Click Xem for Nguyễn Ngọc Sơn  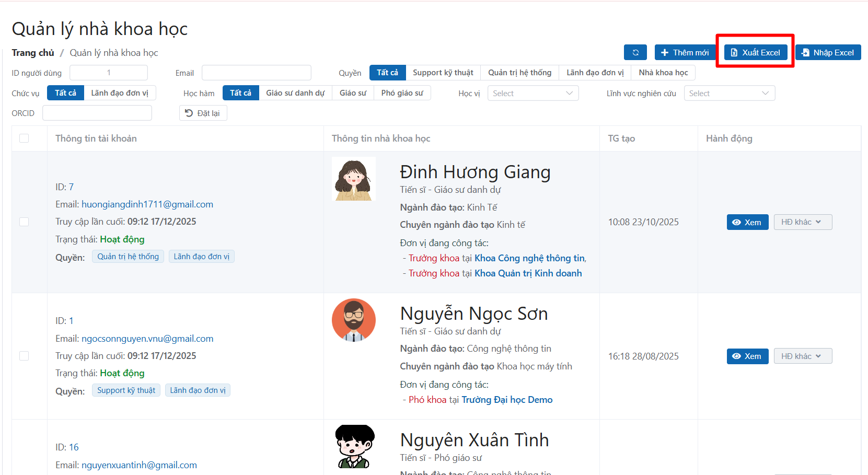(747, 356)
